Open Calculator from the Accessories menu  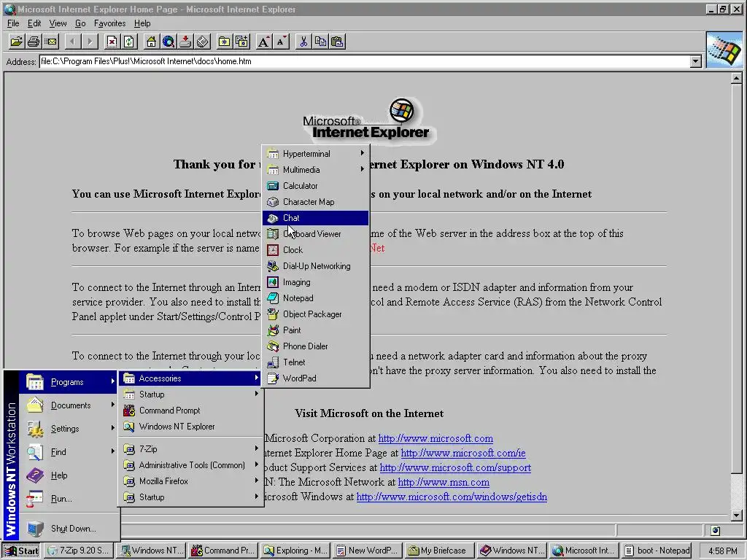click(x=315, y=186)
